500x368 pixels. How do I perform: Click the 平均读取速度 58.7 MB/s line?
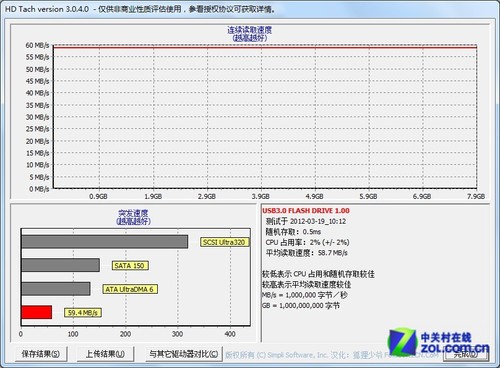coord(306,253)
